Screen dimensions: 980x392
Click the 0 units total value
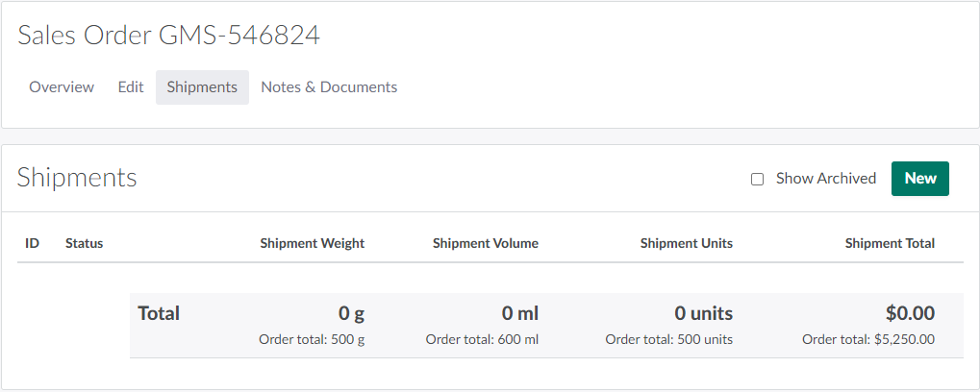703,313
